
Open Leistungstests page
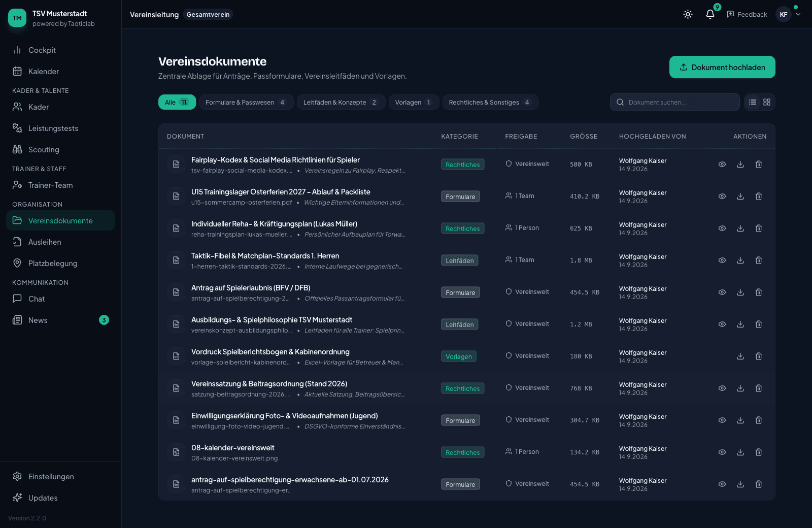[x=61, y=128]
